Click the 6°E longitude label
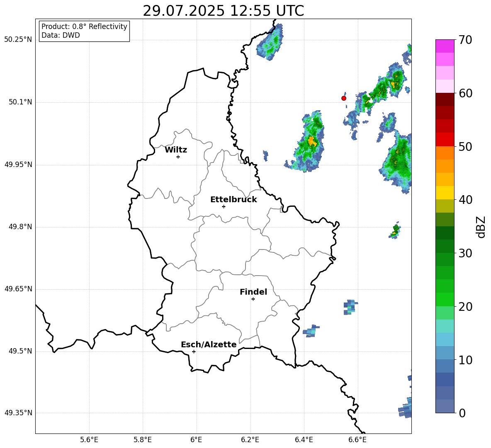 (x=196, y=440)
